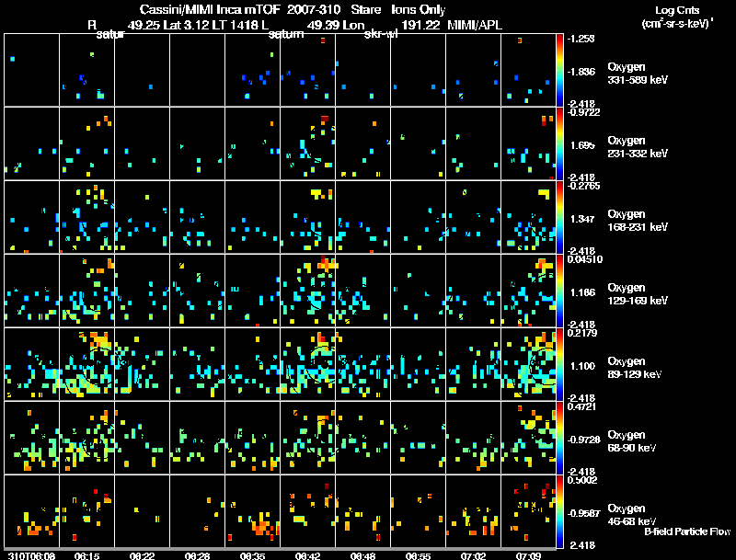Click the 06:22 time axis label
Screen dimensions: 736x560
pos(142,555)
